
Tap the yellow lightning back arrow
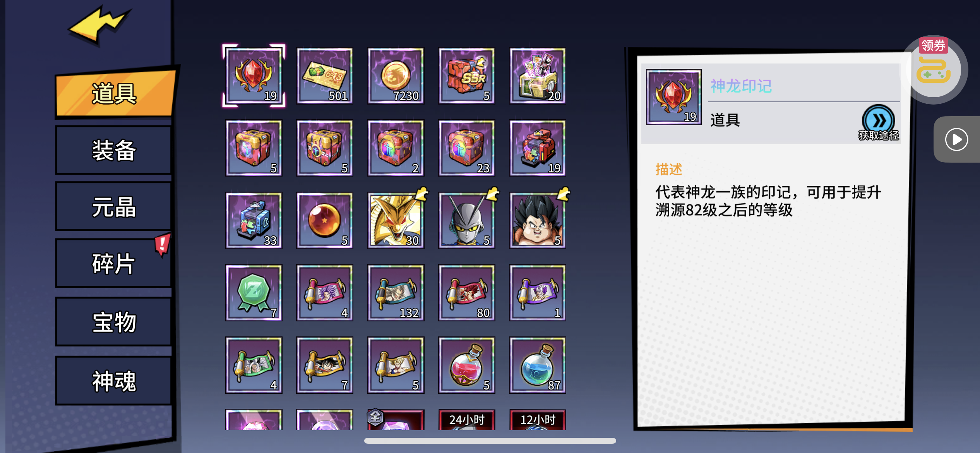pos(99,24)
